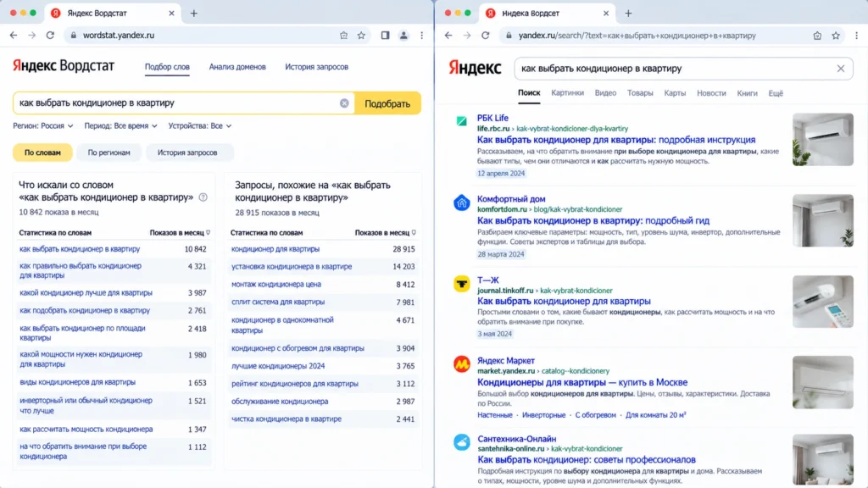Go forward in the Yandex search window
This screenshot has height=488, width=868.
[467, 36]
